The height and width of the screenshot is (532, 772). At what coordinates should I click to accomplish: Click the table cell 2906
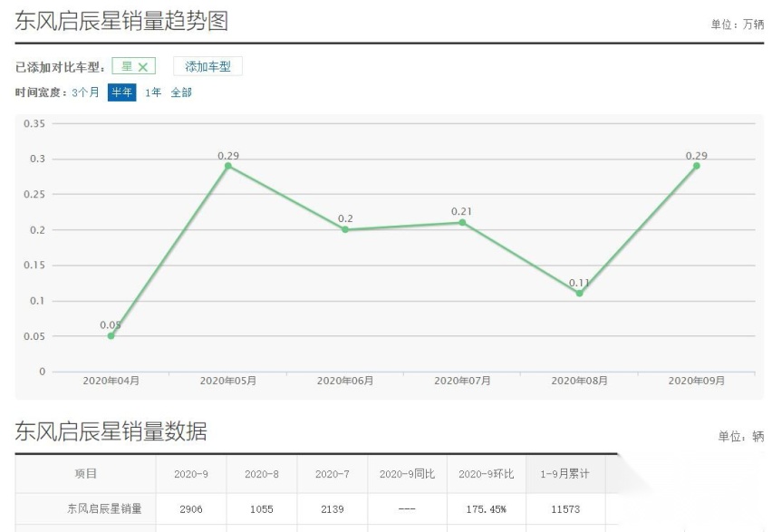[191, 509]
